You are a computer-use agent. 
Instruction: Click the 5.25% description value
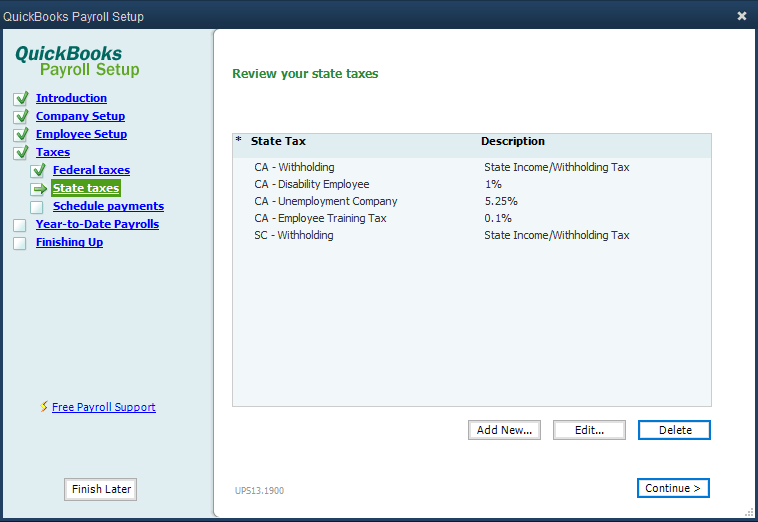coord(501,201)
